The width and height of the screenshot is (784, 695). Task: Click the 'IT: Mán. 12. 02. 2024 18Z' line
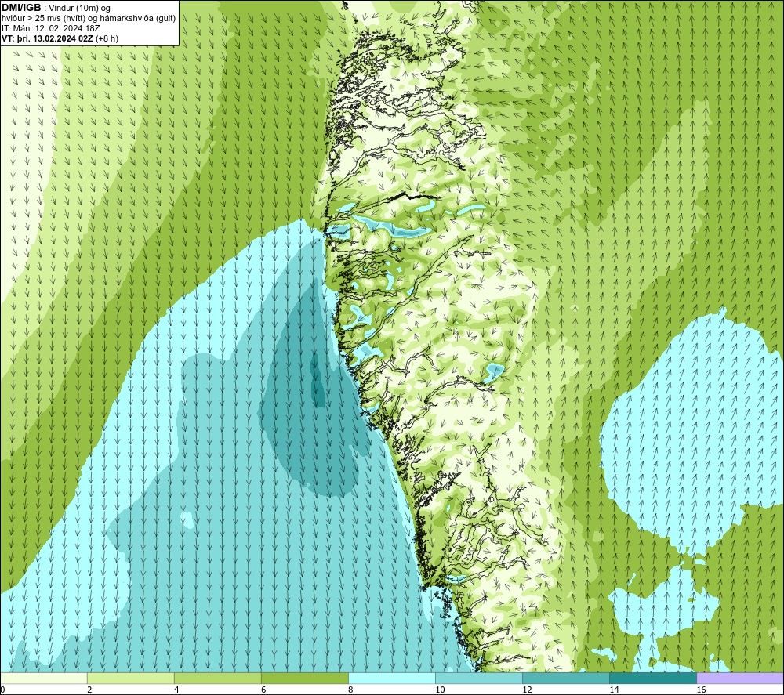pyautogui.click(x=50, y=28)
